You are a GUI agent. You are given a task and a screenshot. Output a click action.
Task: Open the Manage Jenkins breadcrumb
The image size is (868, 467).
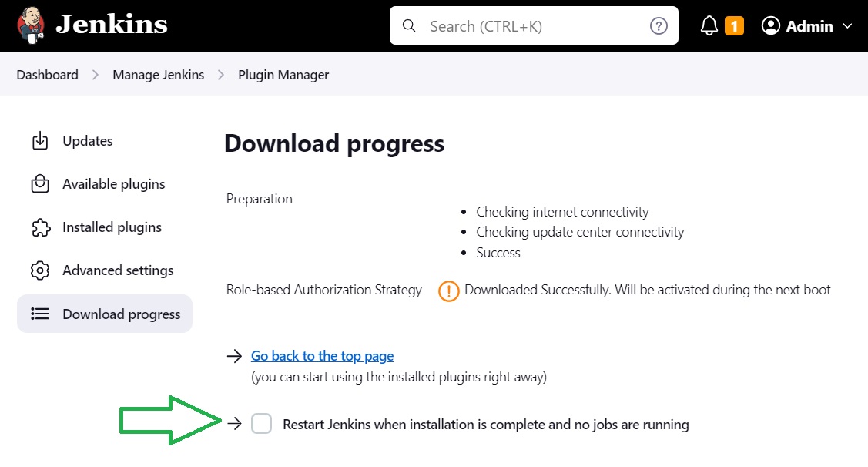coord(158,75)
